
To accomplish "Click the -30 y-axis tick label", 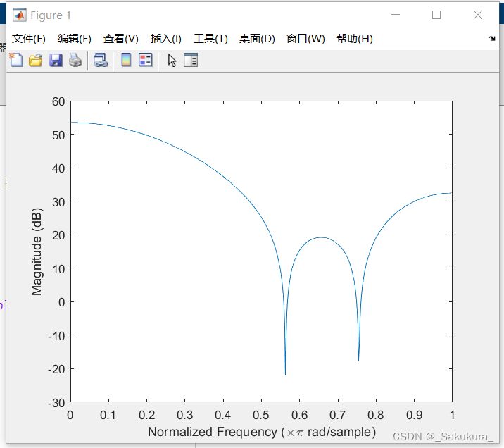I will 56,403.
